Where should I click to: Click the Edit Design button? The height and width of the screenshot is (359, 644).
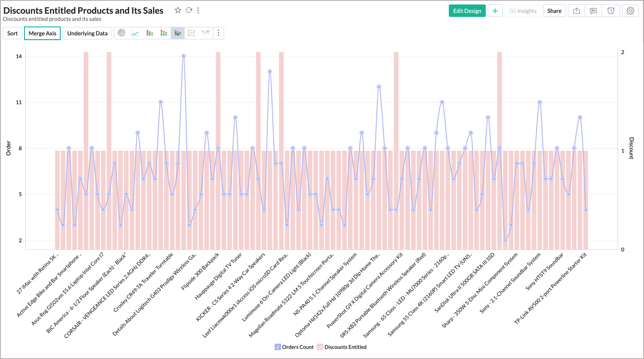[467, 11]
